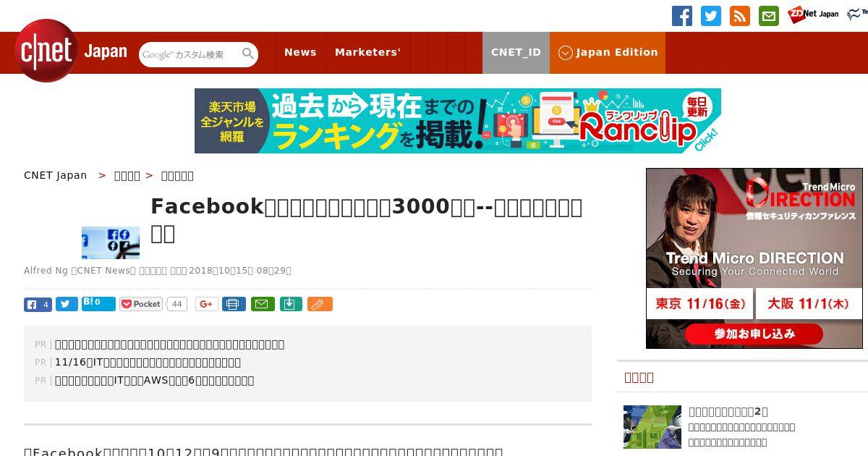Viewport: 868px width, 456px height.
Task: Click the orange paperclip icon
Action: click(x=320, y=304)
